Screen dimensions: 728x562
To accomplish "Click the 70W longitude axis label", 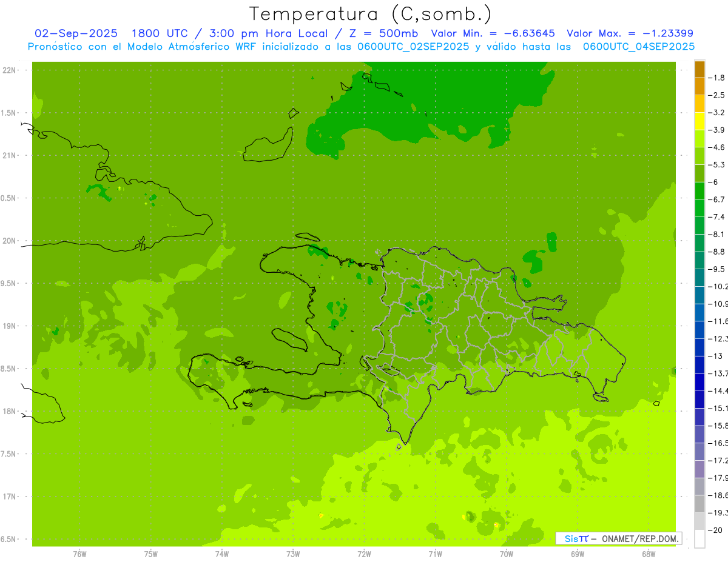I will (x=507, y=554).
